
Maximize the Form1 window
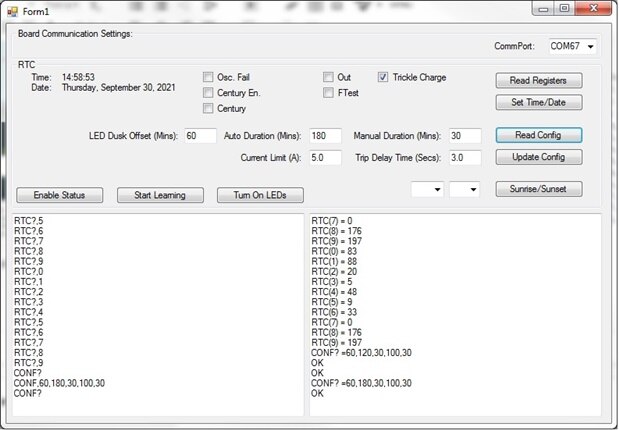pyautogui.click(x=565, y=9)
